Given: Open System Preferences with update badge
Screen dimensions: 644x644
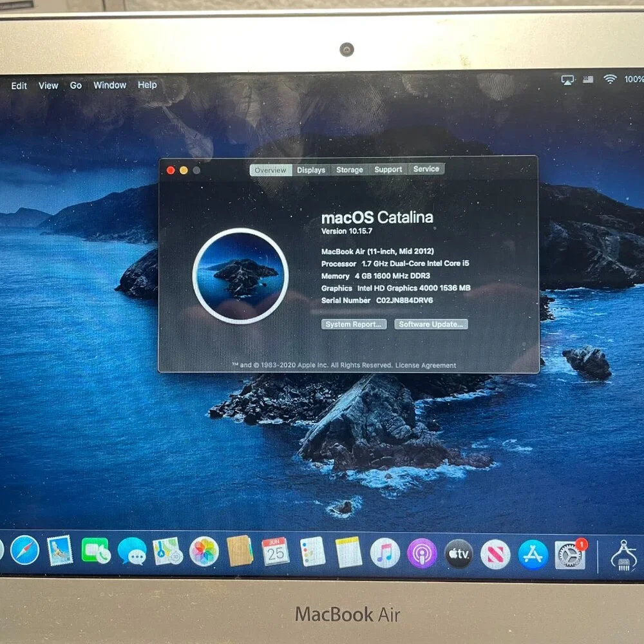Looking at the screenshot, I should click(571, 555).
